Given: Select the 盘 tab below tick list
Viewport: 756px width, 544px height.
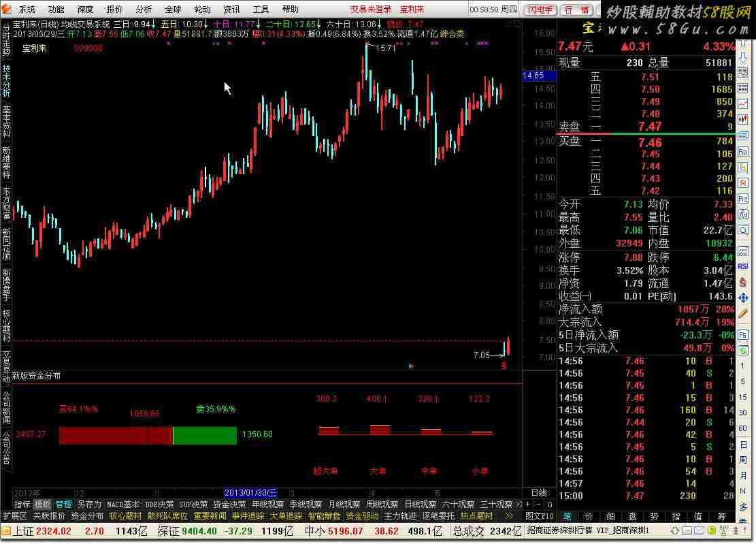Looking at the screenshot, I should click(x=632, y=517).
